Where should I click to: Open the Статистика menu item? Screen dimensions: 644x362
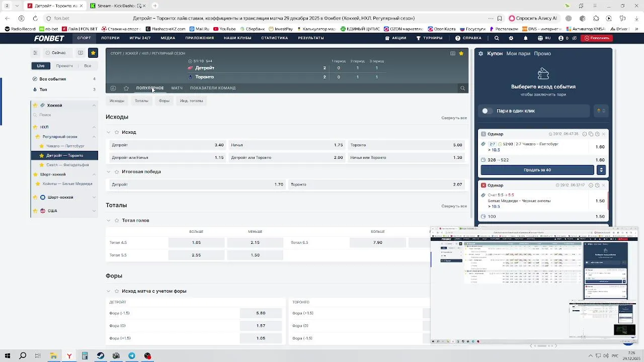click(x=275, y=38)
